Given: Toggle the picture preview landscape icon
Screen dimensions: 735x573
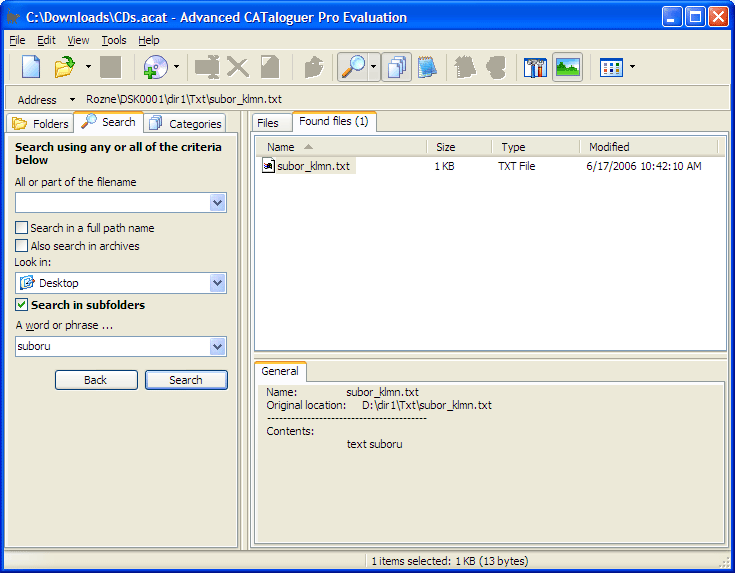Looking at the screenshot, I should coord(567,67).
